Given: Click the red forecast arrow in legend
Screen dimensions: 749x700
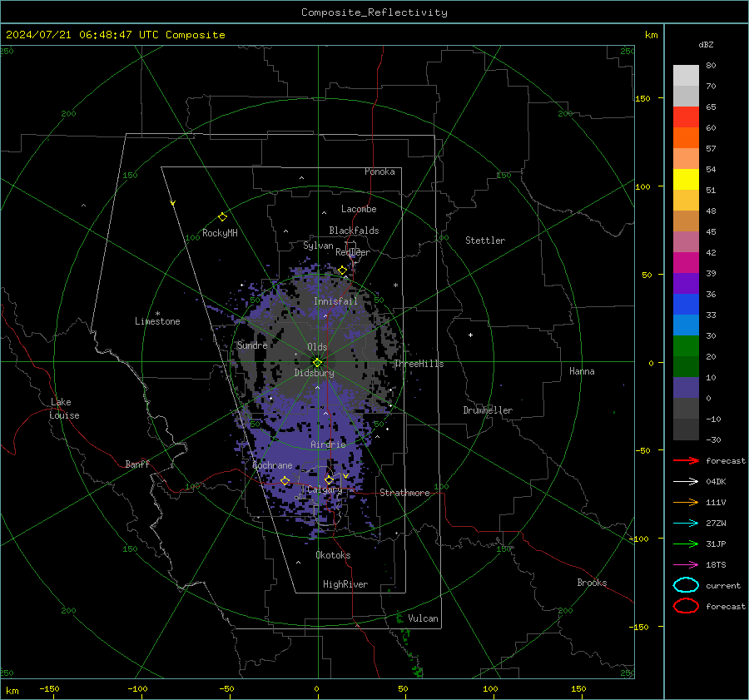Looking at the screenshot, I should 686,460.
